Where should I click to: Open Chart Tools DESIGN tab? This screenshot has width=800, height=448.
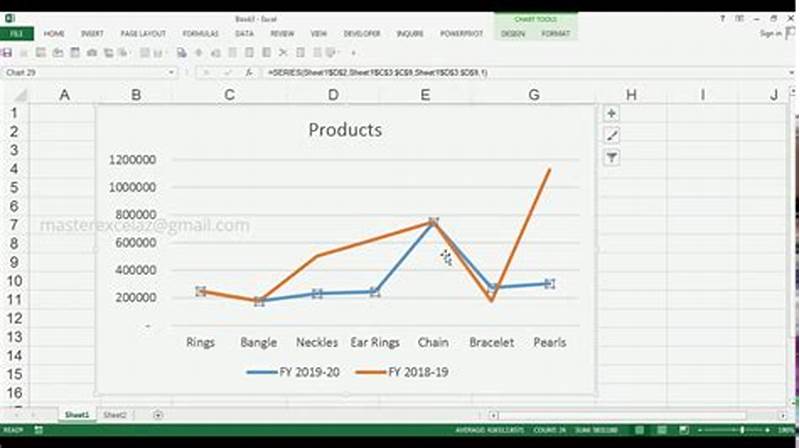tap(513, 34)
